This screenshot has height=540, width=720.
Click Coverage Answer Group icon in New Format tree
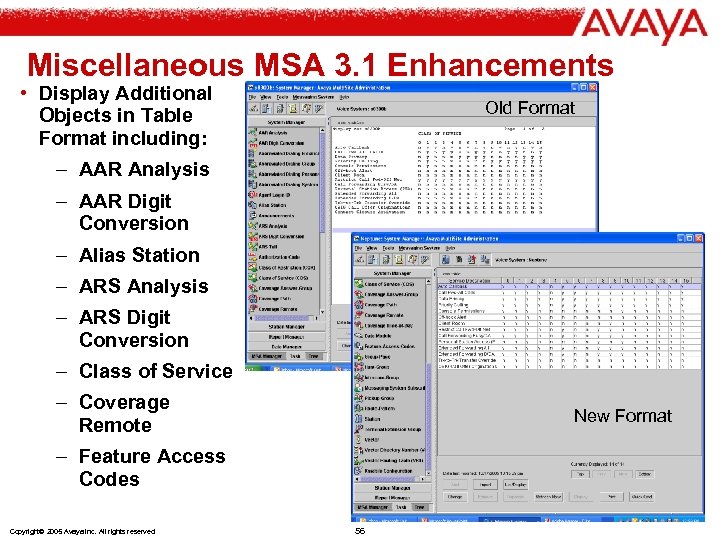[x=359, y=294]
